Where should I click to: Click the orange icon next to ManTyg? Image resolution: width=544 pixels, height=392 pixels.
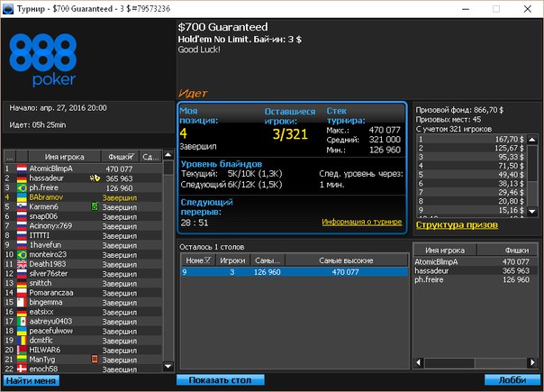(95, 359)
